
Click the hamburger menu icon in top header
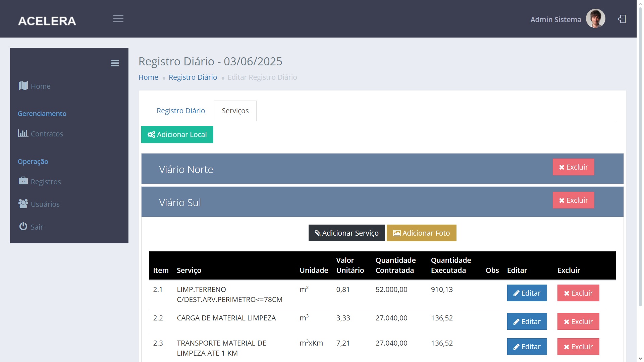[118, 19]
